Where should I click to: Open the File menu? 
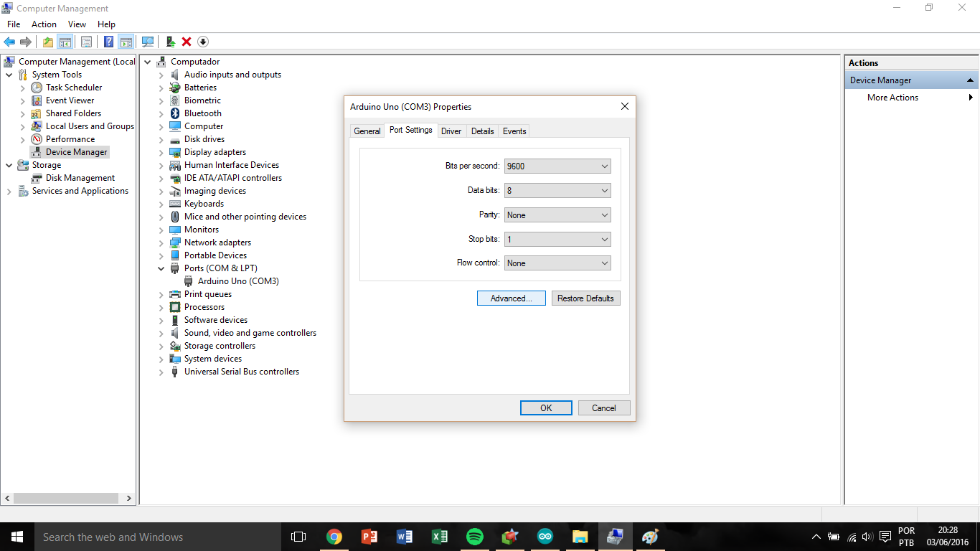pos(14,24)
